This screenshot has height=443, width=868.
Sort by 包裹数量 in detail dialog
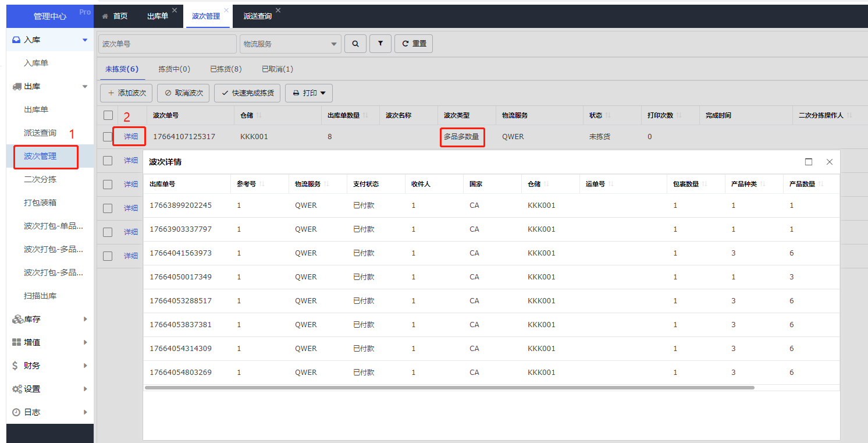(705, 184)
